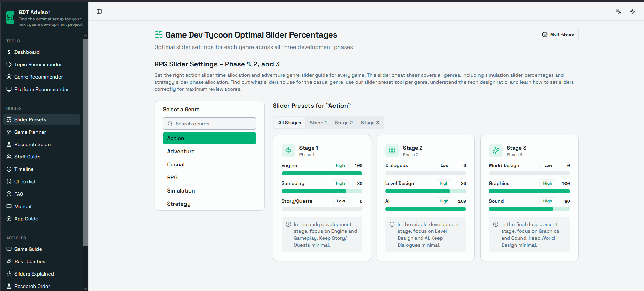This screenshot has width=644, height=291.
Task: Click the value 100 beside Graphics
Action: 566,183
